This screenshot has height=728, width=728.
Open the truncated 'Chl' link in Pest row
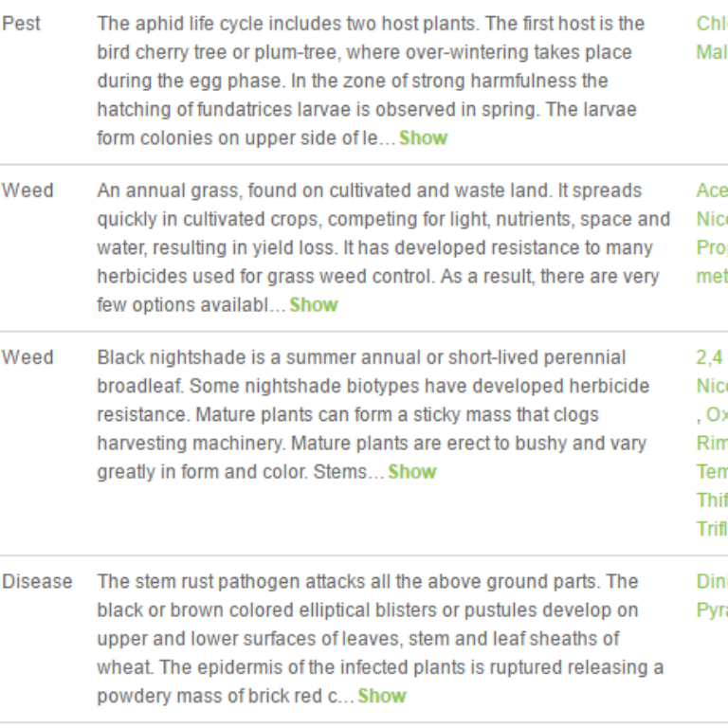pyautogui.click(x=712, y=24)
